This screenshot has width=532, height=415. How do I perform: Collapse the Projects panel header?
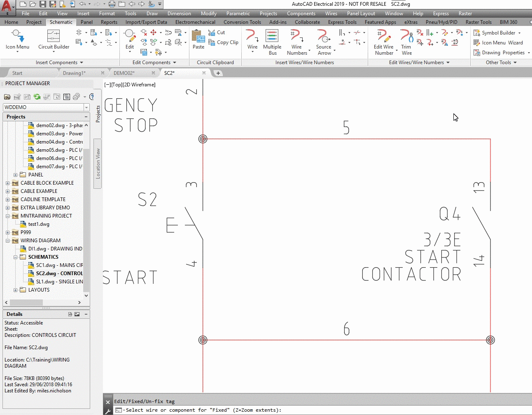point(86,117)
